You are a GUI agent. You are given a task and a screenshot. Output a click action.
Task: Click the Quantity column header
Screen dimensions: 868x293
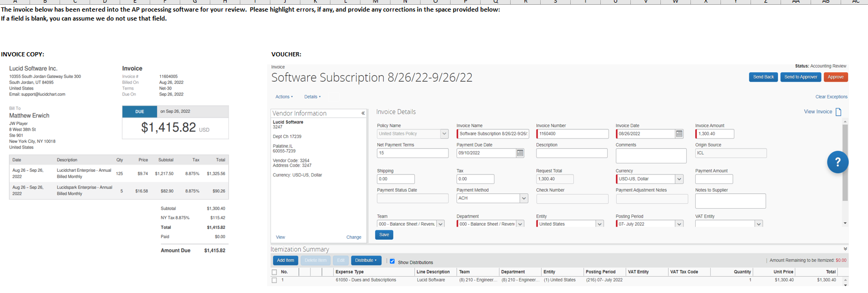click(742, 272)
